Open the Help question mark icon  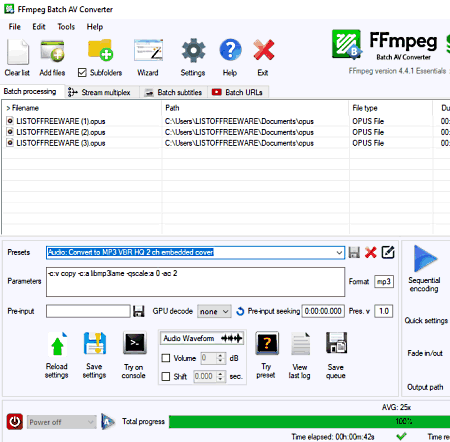pos(230,50)
